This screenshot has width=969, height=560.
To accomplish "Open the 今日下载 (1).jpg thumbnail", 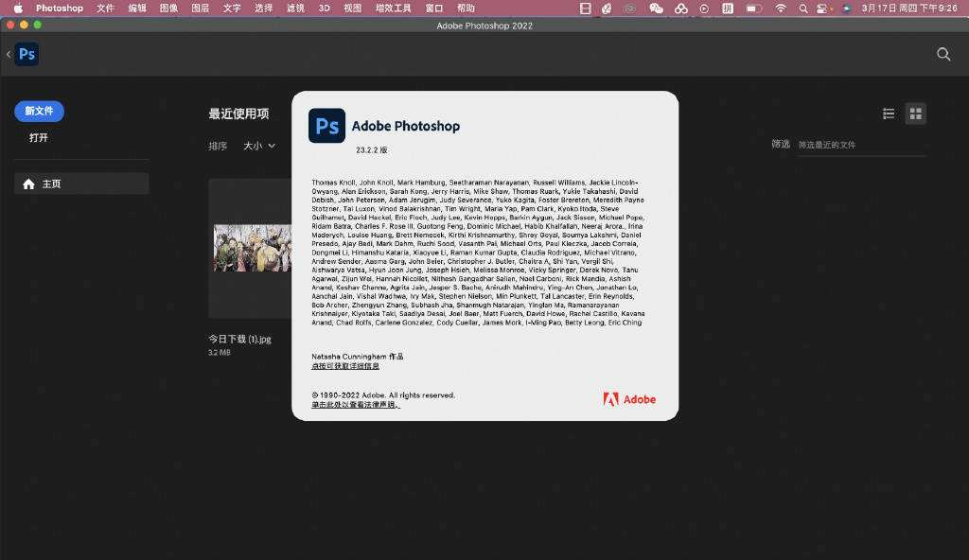I will coord(250,249).
